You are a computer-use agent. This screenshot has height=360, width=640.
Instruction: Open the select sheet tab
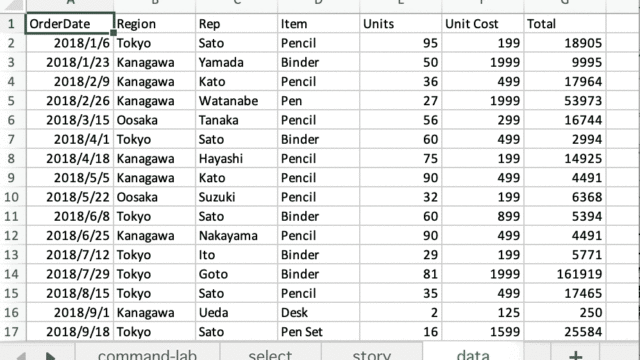click(270, 353)
